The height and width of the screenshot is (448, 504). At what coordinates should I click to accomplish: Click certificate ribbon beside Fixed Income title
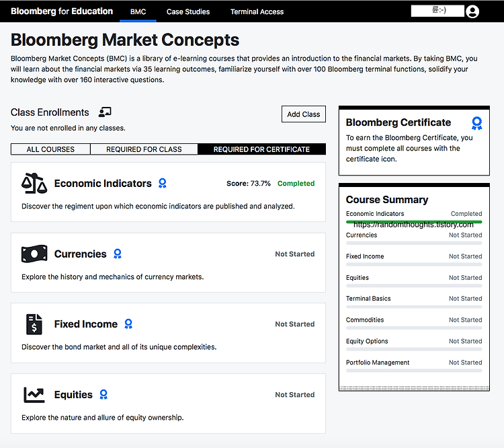(128, 324)
